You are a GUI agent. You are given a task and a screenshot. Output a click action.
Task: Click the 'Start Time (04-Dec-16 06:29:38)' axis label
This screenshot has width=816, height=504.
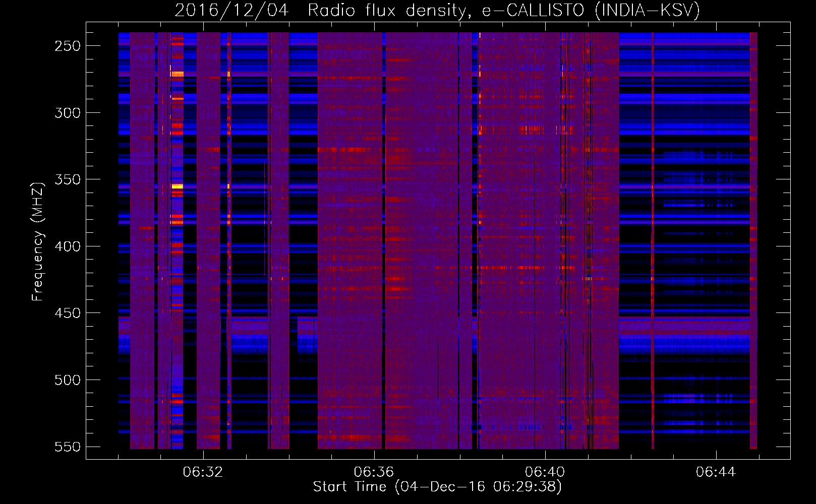click(437, 487)
